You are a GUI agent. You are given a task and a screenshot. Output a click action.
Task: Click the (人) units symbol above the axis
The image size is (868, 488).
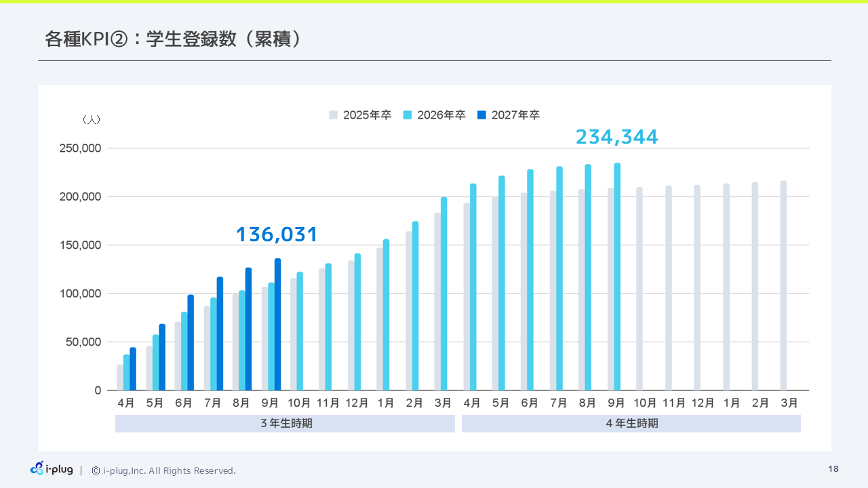(92, 119)
